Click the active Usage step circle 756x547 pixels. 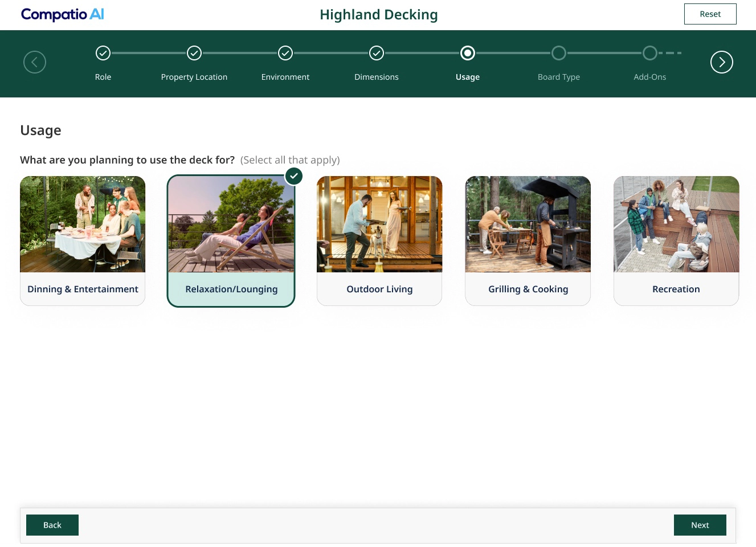coord(468,53)
